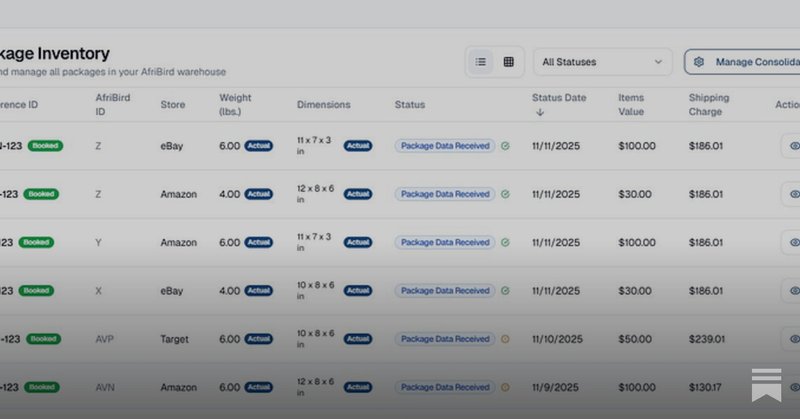
Task: Click Package Data Received in the eBay X row
Action: tap(445, 290)
